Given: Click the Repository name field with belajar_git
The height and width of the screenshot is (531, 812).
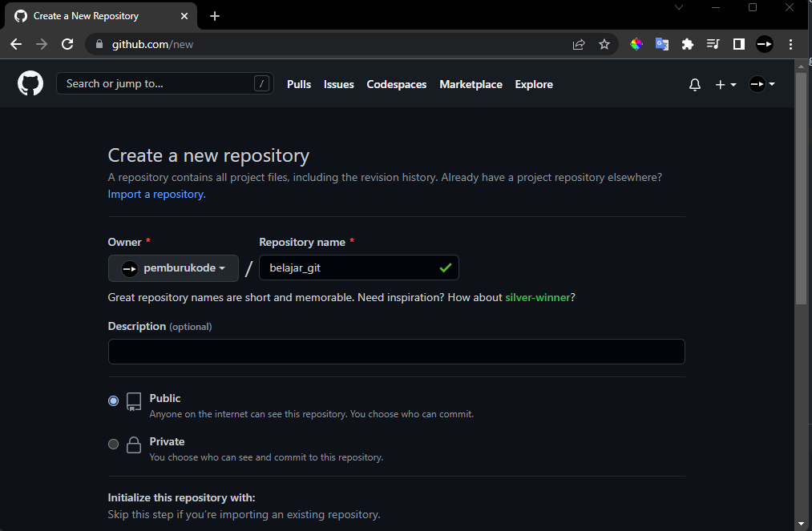Looking at the screenshot, I should click(359, 268).
